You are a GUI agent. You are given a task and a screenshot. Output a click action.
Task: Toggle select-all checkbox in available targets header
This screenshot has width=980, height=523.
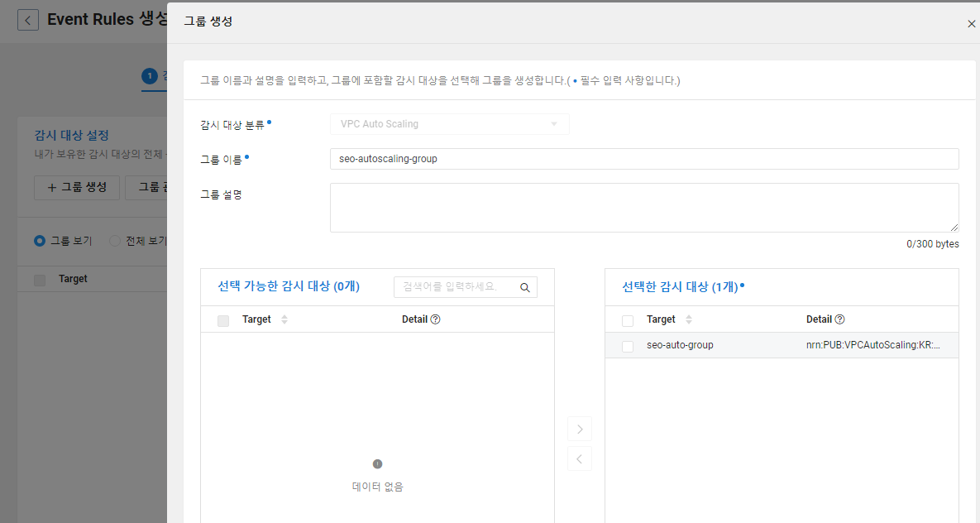pos(223,320)
